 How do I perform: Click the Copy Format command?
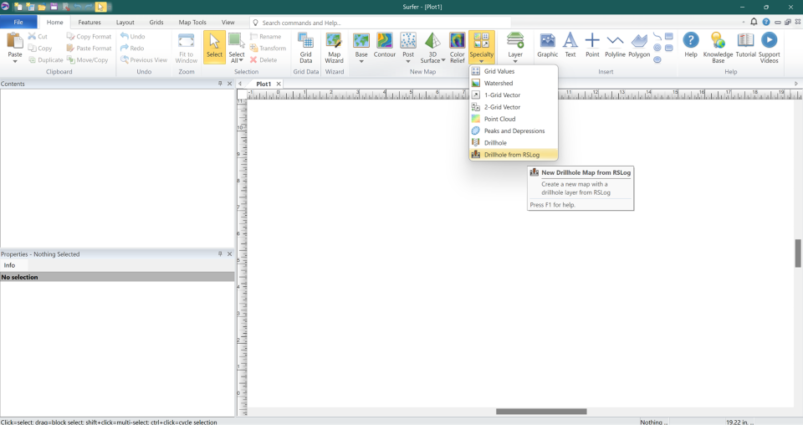click(89, 36)
